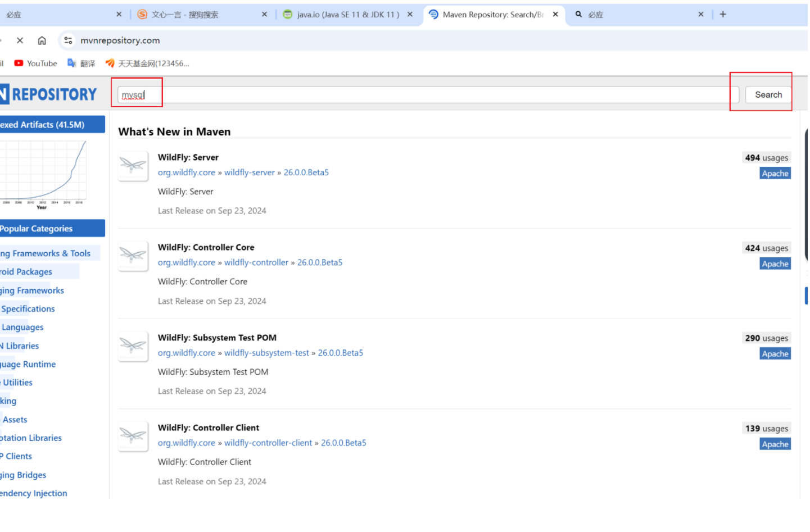Click the WildFly: Subsystem Test POM icon
Screen dimensions: 810x532
click(133, 346)
